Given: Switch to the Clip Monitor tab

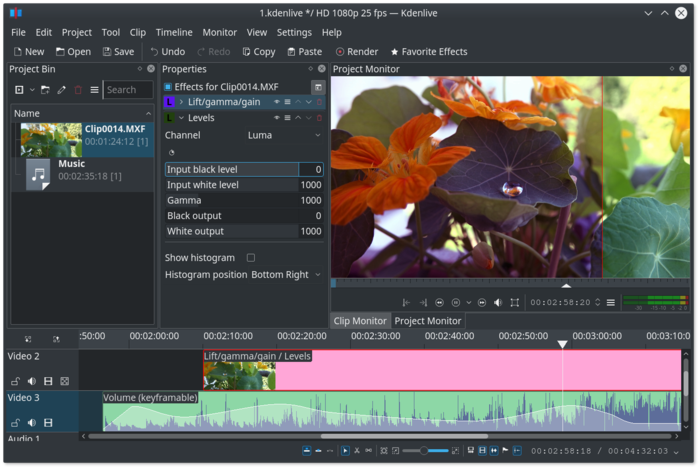Looking at the screenshot, I should (x=360, y=321).
